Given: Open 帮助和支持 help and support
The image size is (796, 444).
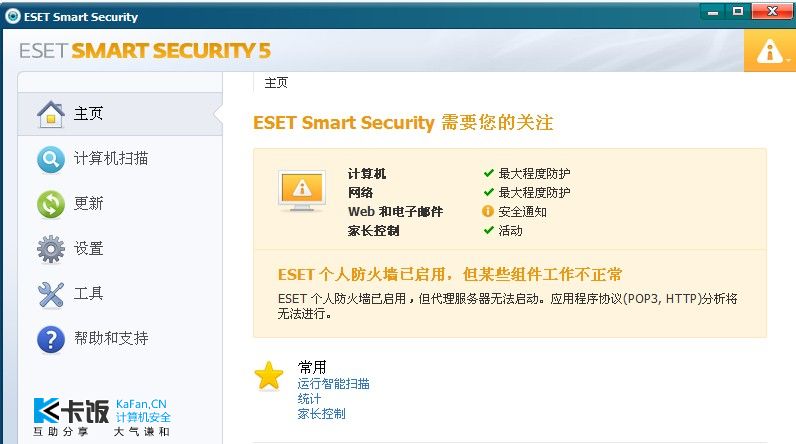Looking at the screenshot, I should click(111, 339).
